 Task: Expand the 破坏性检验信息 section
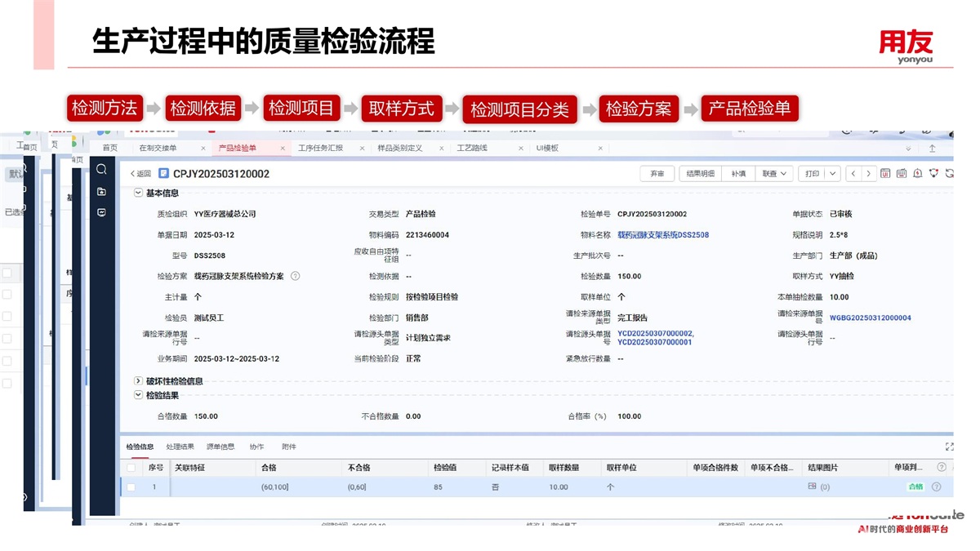[x=138, y=381]
